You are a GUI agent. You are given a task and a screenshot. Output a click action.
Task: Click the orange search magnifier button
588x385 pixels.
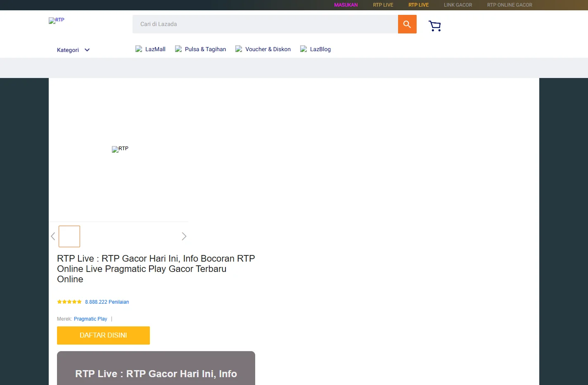click(407, 24)
